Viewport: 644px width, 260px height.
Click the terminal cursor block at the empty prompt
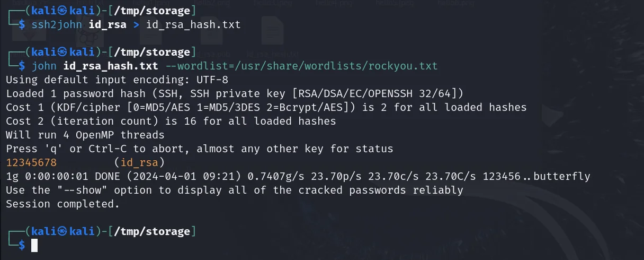point(34,245)
